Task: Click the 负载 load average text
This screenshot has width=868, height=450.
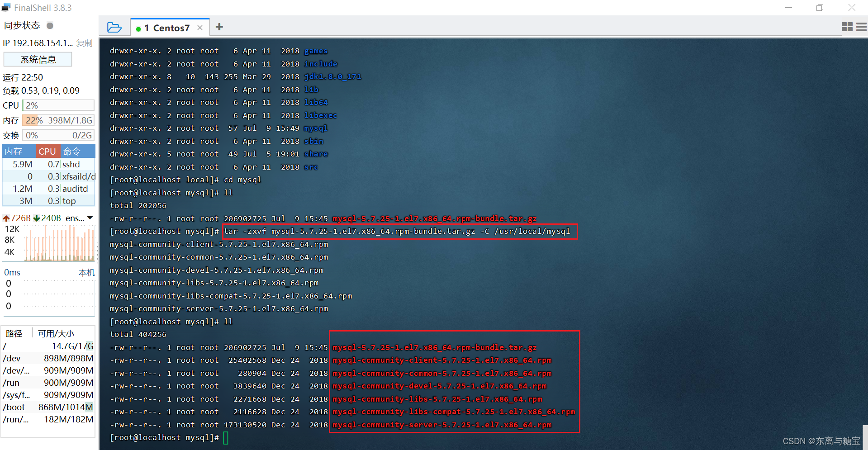Action: click(x=41, y=90)
